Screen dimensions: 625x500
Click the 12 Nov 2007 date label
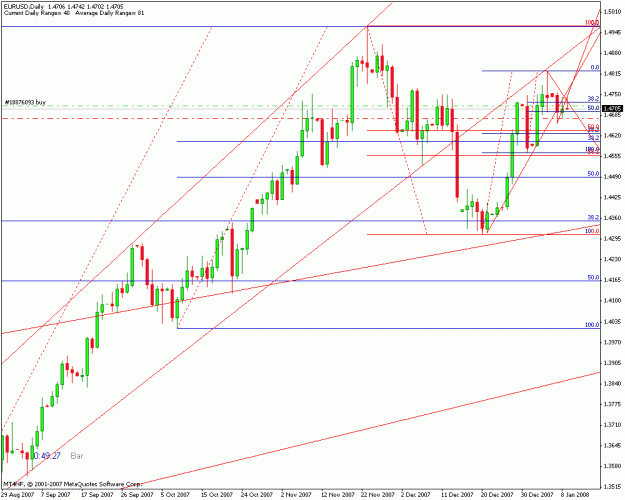pyautogui.click(x=337, y=495)
